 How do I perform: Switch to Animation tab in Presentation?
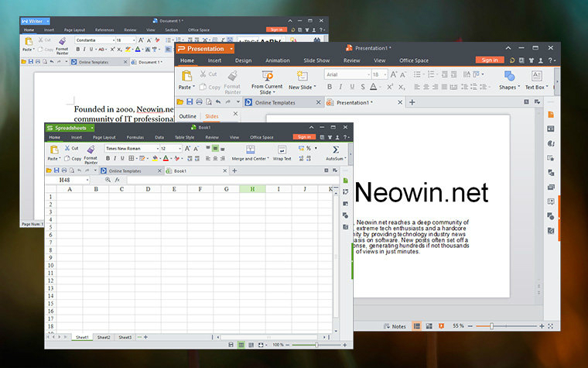coord(277,60)
